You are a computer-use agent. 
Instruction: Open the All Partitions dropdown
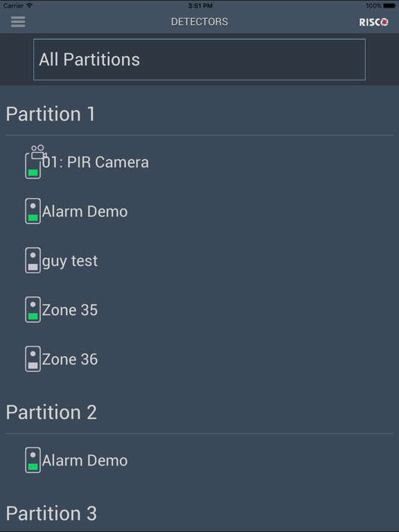(x=199, y=60)
